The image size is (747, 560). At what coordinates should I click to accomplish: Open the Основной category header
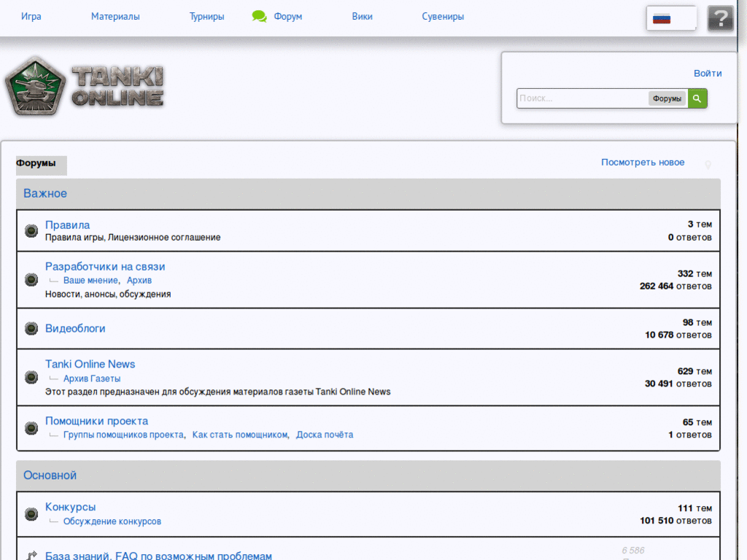50,475
